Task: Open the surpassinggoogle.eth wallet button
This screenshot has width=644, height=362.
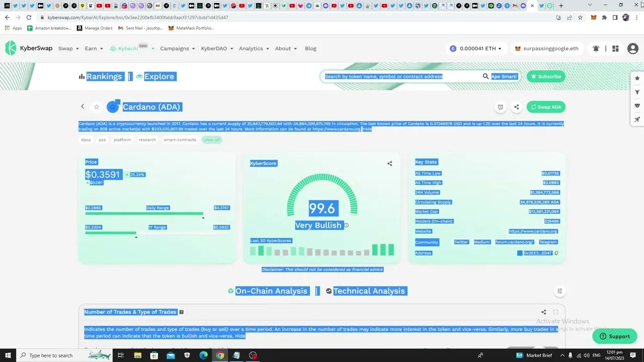Action: pyautogui.click(x=546, y=48)
